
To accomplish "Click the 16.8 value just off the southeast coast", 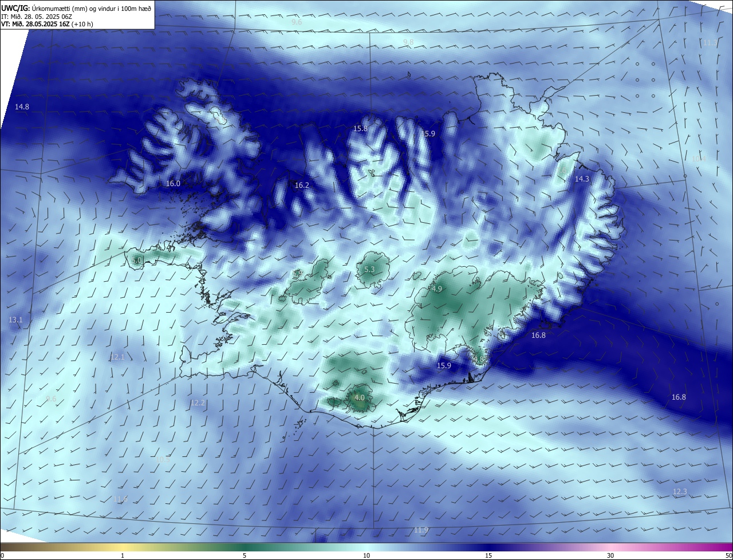I will (x=538, y=336).
